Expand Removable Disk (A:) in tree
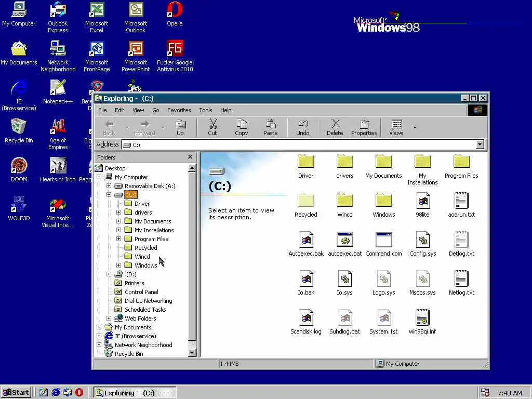The height and width of the screenshot is (399, 532). point(109,186)
